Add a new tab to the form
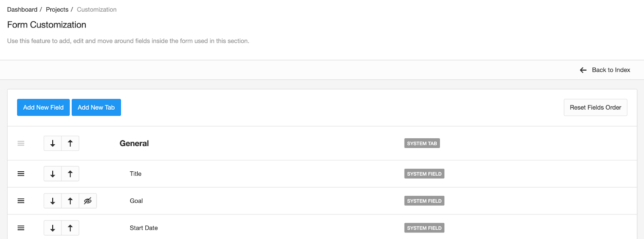 point(96,108)
